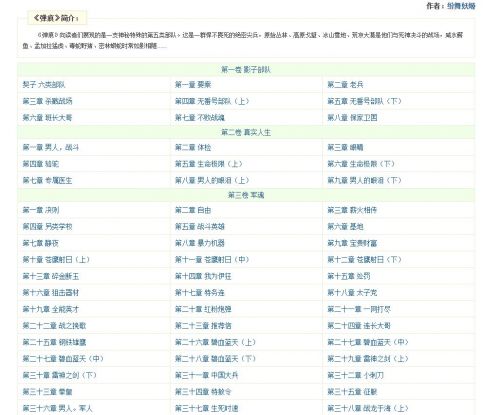Read 第六章 生命极限(下)
500x415 pixels.
coord(361,164)
